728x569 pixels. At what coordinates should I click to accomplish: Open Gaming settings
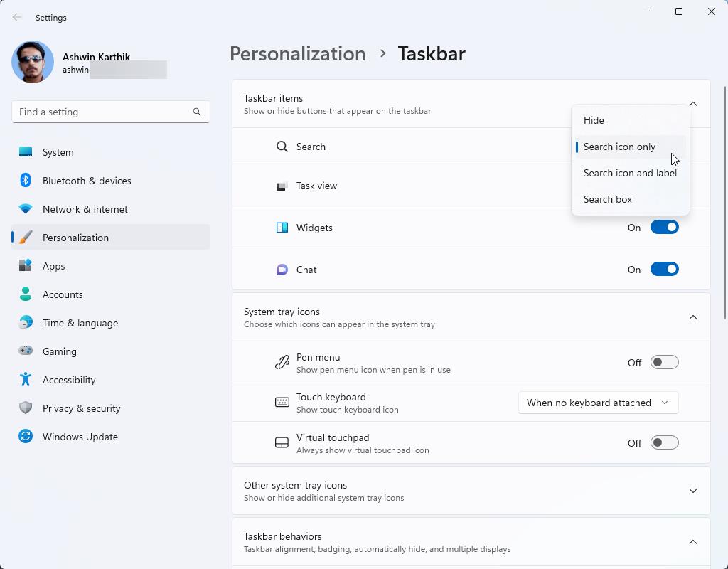110,351
